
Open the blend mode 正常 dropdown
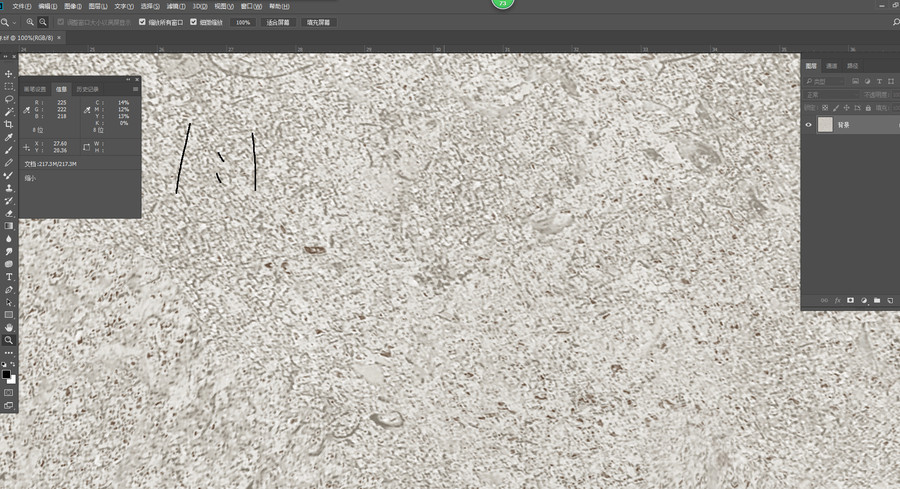pos(831,95)
